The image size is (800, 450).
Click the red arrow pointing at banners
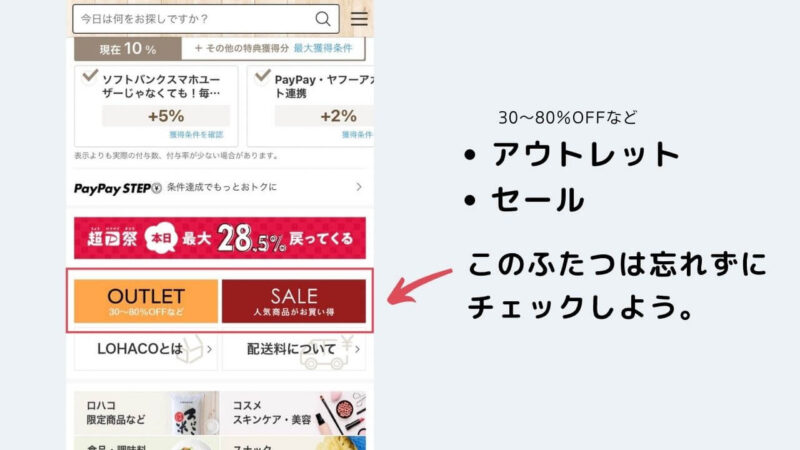pos(419,287)
